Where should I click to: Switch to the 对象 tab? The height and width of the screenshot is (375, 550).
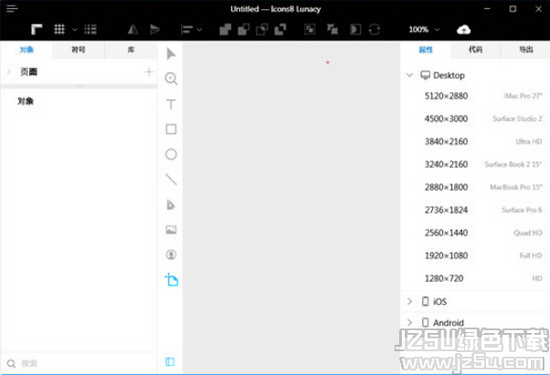point(26,49)
